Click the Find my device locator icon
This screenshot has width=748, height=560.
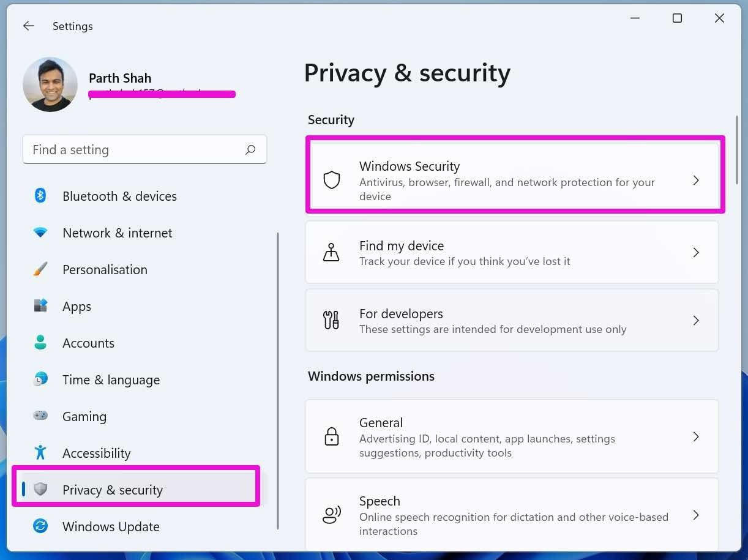coord(331,252)
